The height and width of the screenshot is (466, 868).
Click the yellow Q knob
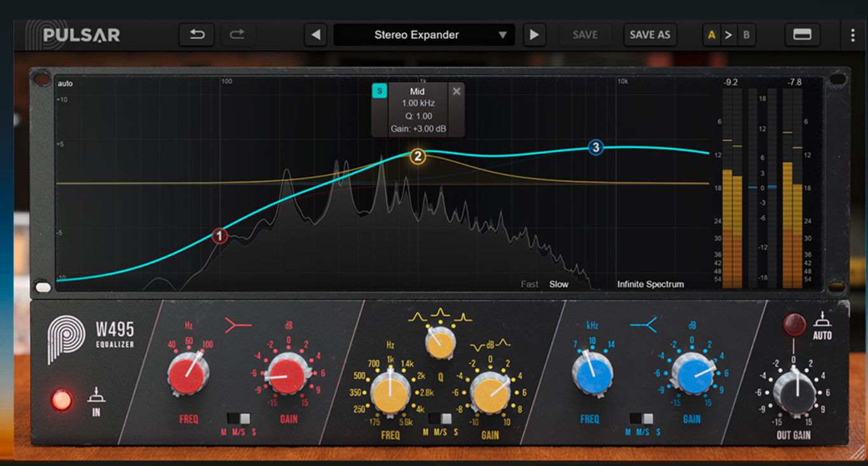pyautogui.click(x=440, y=344)
